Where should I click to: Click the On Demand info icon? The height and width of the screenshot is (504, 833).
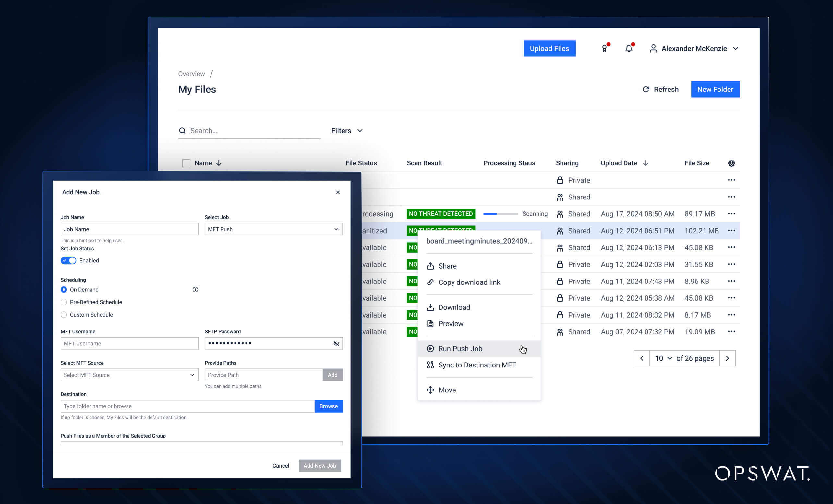(195, 289)
